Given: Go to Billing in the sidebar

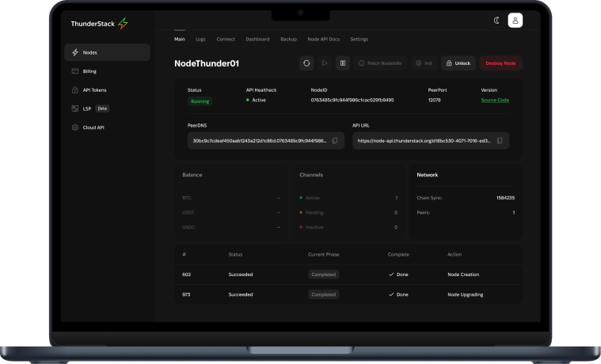Looking at the screenshot, I should (89, 71).
